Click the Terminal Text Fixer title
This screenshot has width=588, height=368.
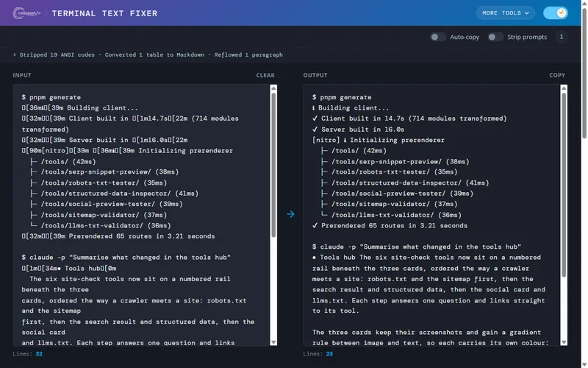104,13
